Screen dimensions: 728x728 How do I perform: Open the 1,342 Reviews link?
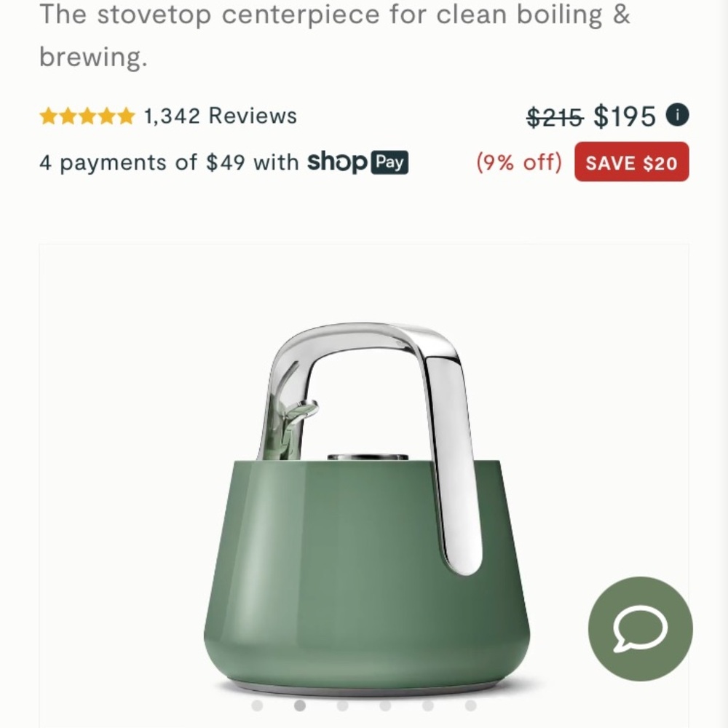coord(218,115)
